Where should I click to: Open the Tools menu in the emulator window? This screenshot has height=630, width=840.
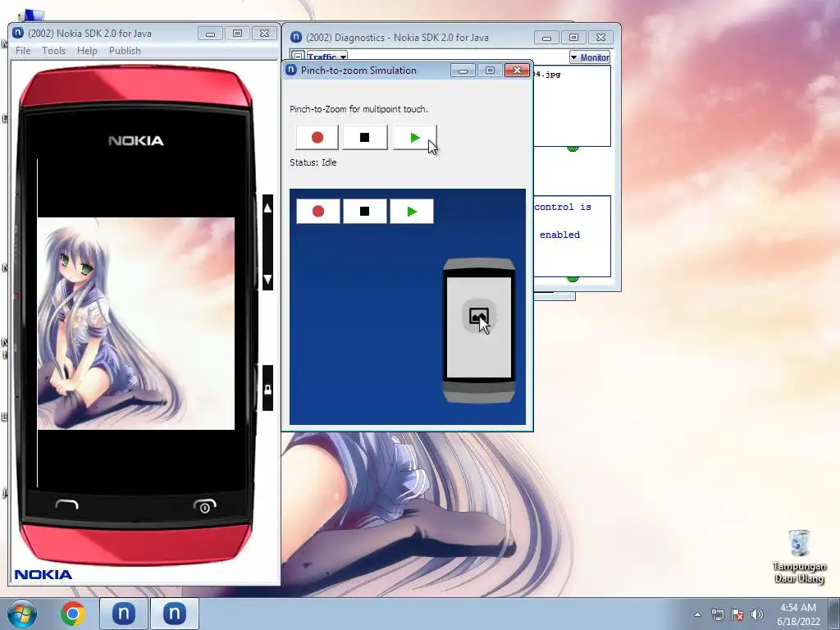tap(53, 50)
